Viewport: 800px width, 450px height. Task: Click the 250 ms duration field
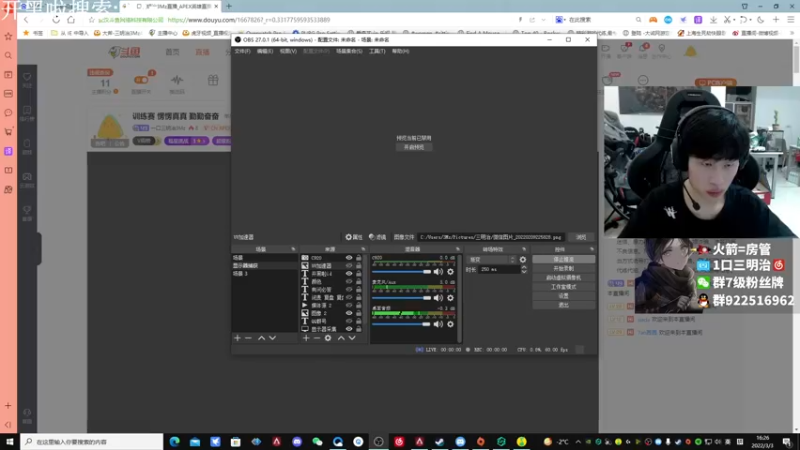pyautogui.click(x=499, y=269)
